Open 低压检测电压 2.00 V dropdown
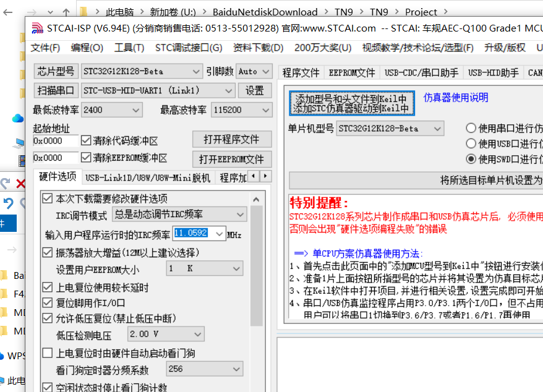Image resolution: width=543 pixels, height=392 pixels. click(166, 334)
